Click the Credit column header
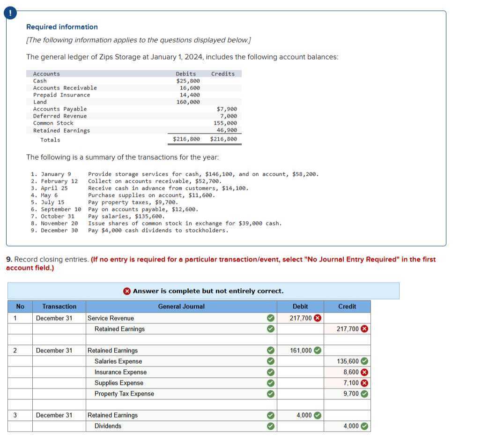This screenshot has height=441, width=504. point(347,306)
